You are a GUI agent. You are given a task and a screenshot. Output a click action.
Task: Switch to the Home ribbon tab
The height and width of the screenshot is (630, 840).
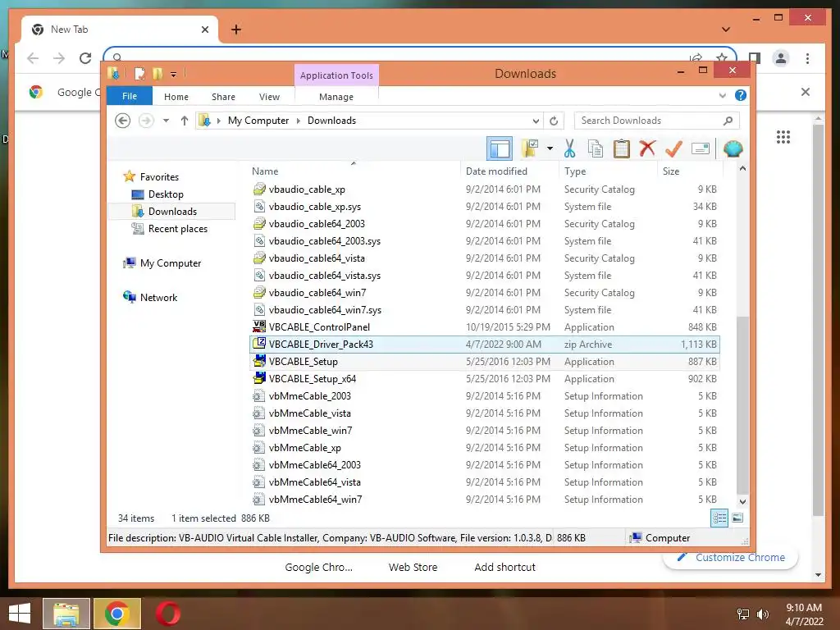point(176,97)
